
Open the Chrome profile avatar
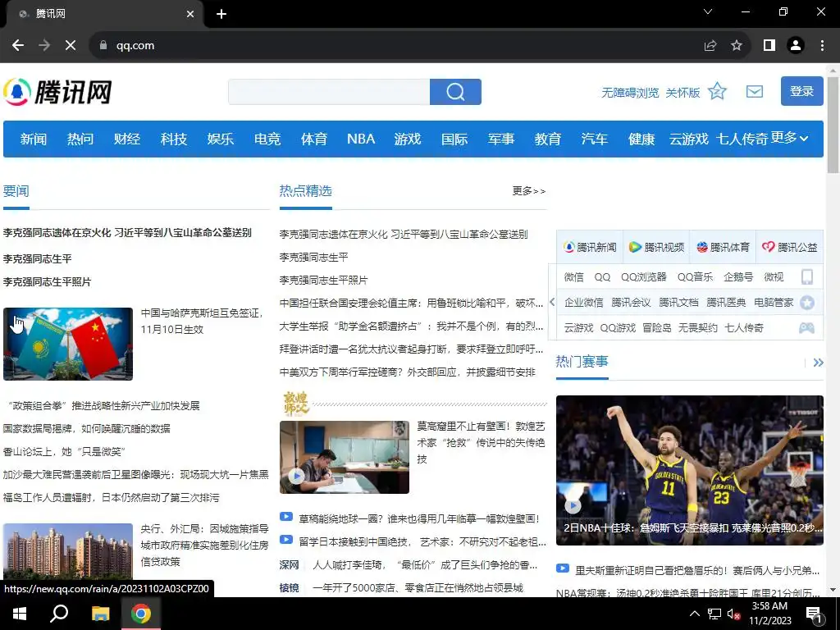point(796,46)
